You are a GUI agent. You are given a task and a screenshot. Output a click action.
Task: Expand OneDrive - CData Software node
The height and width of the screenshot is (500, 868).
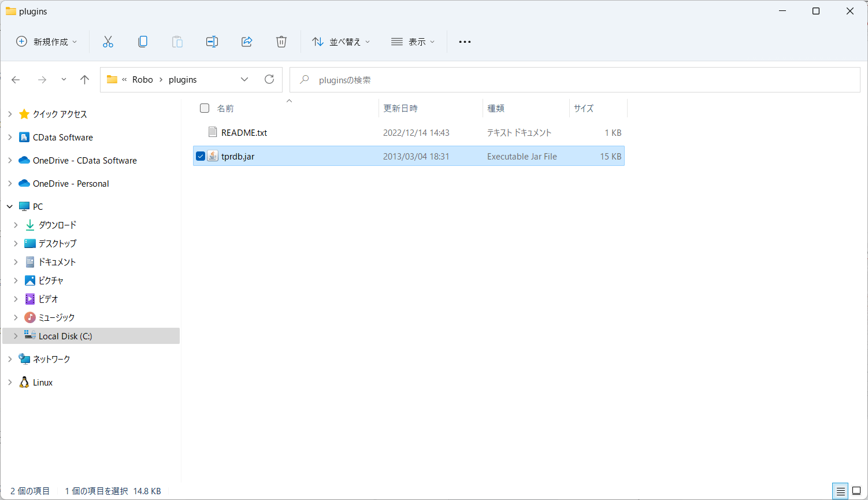tap(10, 160)
